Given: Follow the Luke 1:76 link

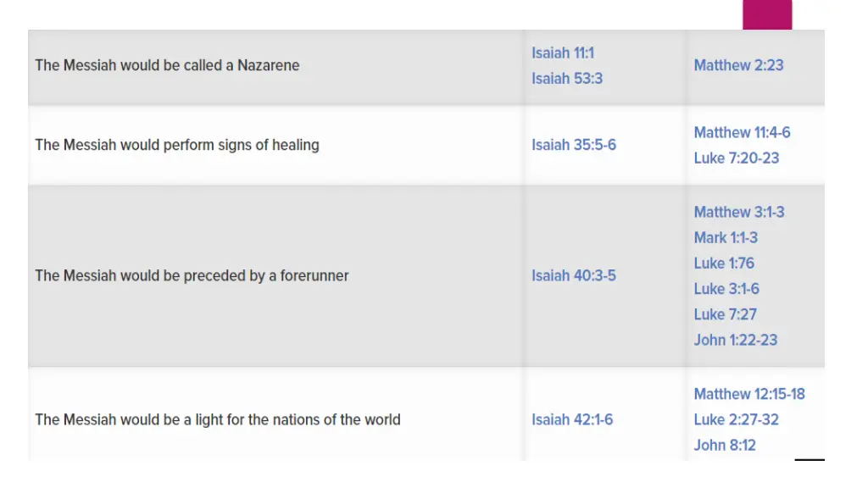Looking at the screenshot, I should 724,263.
